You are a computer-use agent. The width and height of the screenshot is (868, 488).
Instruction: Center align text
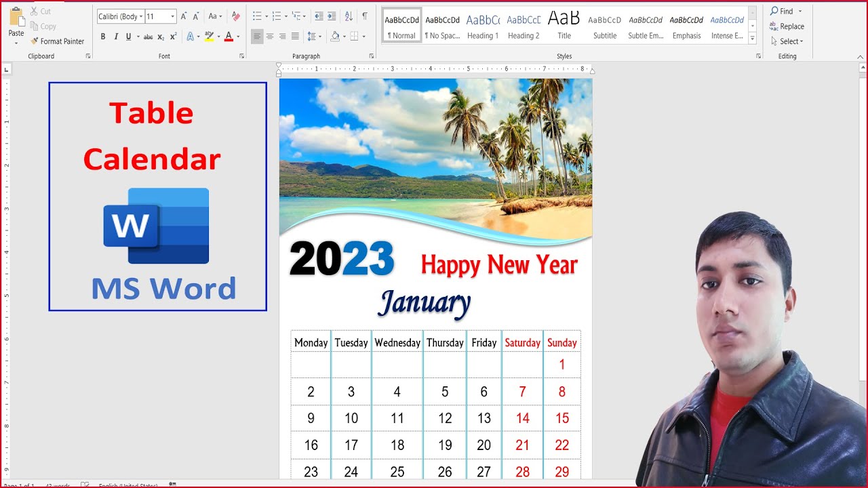tap(270, 37)
